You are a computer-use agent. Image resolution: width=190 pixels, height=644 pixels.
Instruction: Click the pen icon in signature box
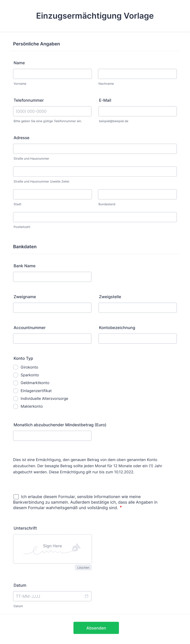click(x=76, y=547)
